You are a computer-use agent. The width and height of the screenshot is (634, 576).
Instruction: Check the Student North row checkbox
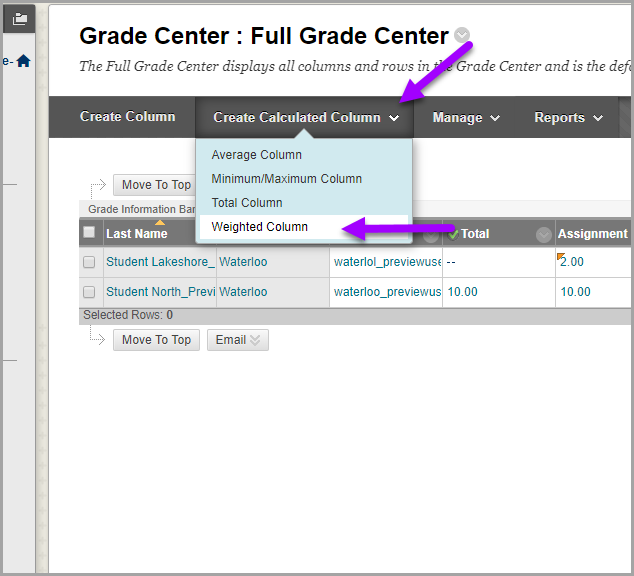coord(89,292)
